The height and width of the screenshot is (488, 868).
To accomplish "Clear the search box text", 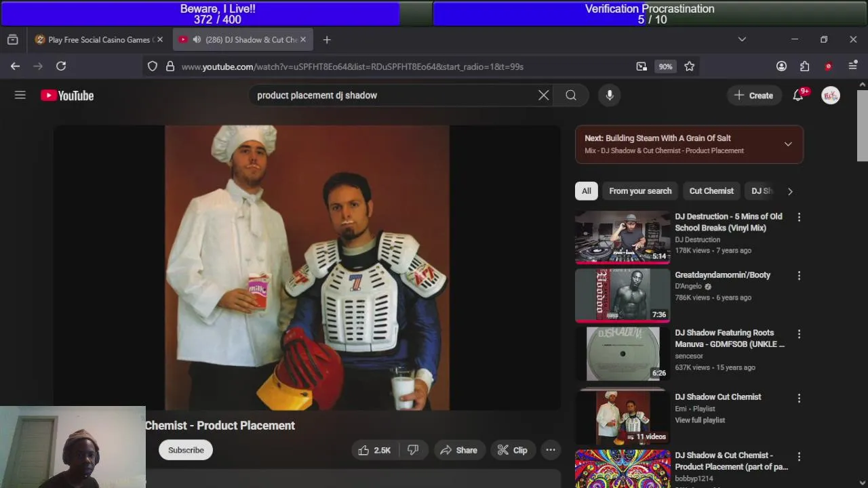I will [x=543, y=96].
